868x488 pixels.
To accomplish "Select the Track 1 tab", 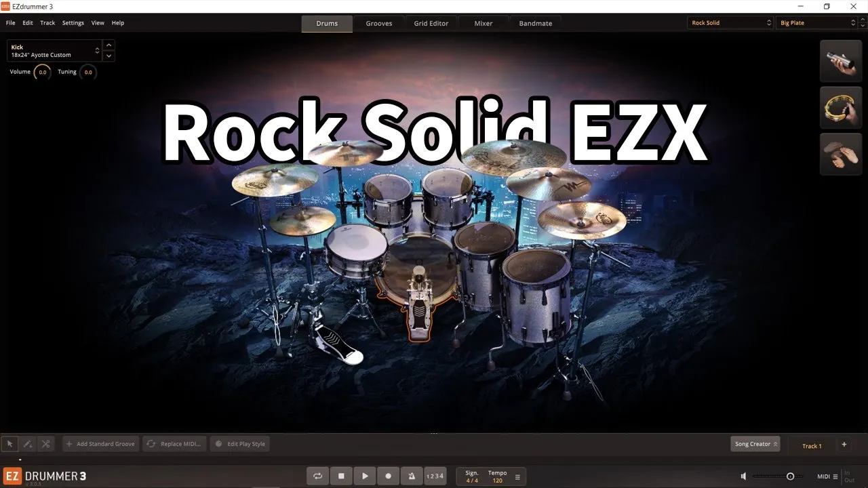I will coord(812,445).
